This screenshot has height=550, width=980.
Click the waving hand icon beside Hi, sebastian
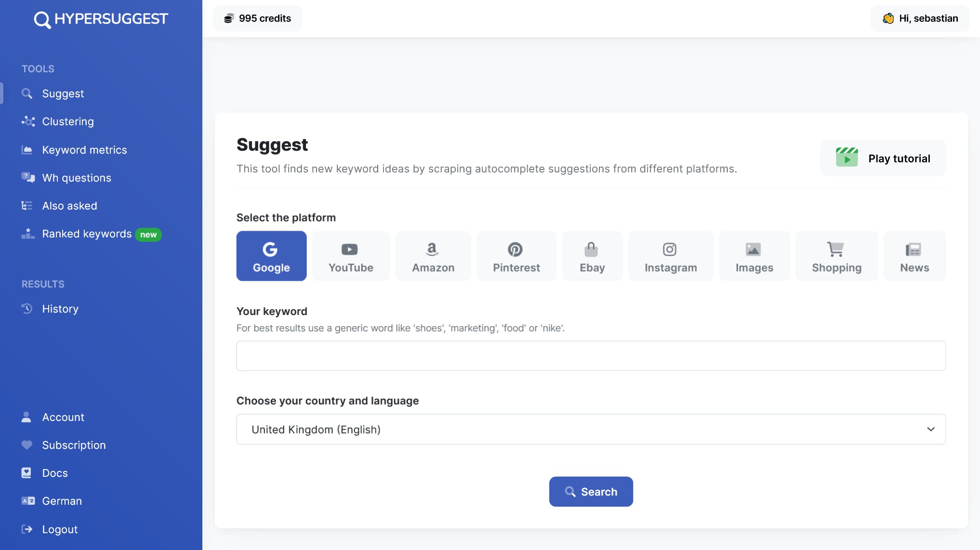pos(888,18)
